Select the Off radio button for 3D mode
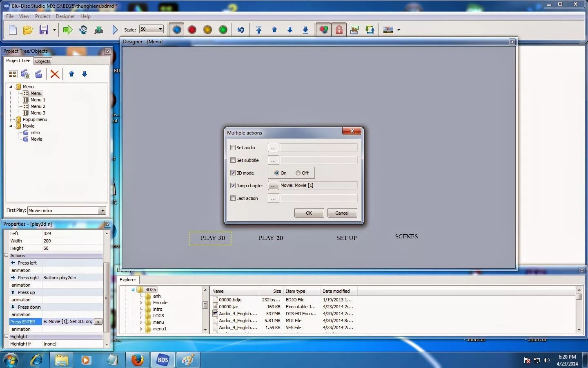 pos(298,173)
